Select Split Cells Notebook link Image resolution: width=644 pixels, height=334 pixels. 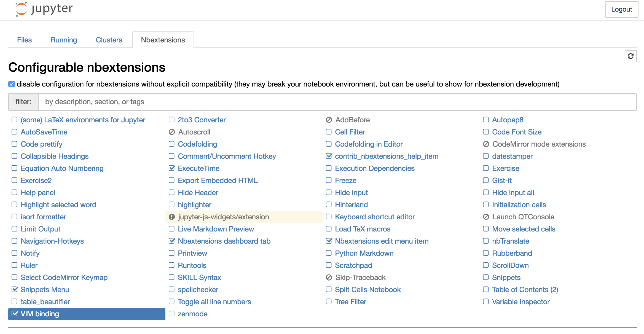(368, 290)
